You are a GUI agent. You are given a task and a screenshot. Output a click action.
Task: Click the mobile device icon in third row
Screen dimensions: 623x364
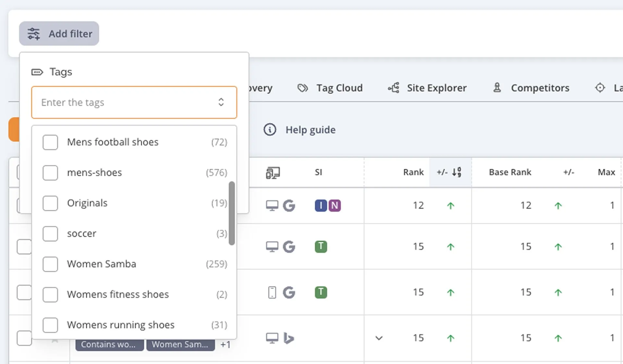272,292
